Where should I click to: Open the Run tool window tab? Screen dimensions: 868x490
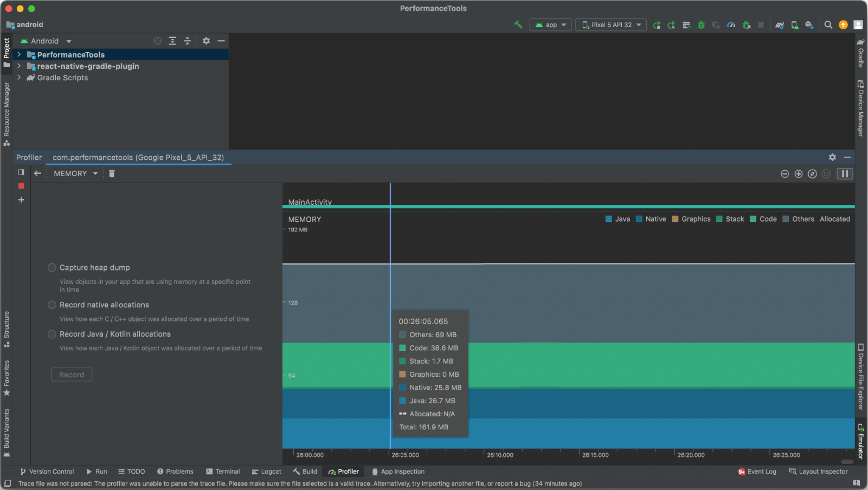(97, 472)
